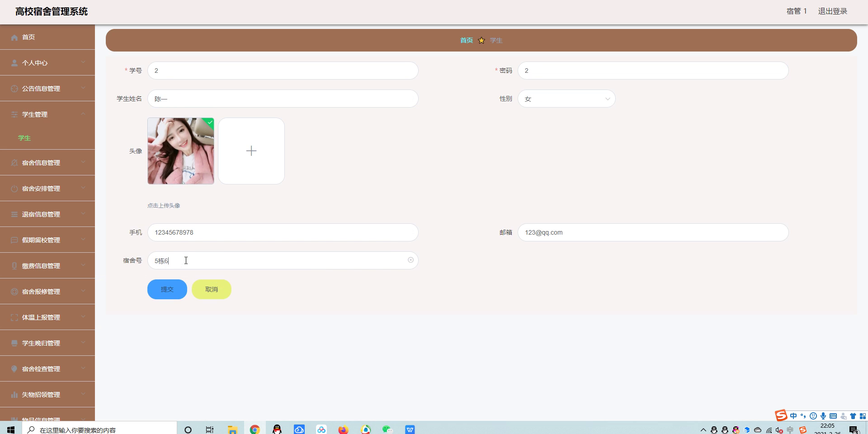Open the 宿舍检查管理 menu

click(47, 369)
